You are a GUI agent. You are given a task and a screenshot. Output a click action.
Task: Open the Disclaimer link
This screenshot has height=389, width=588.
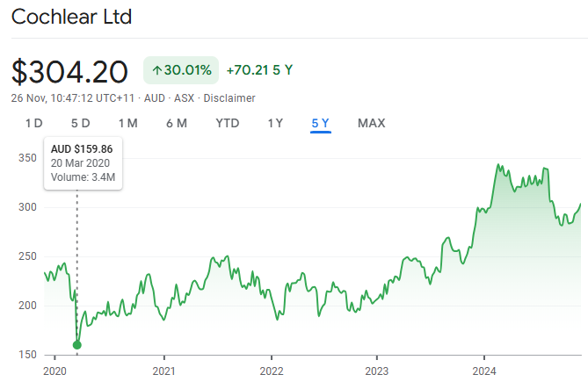pos(229,98)
